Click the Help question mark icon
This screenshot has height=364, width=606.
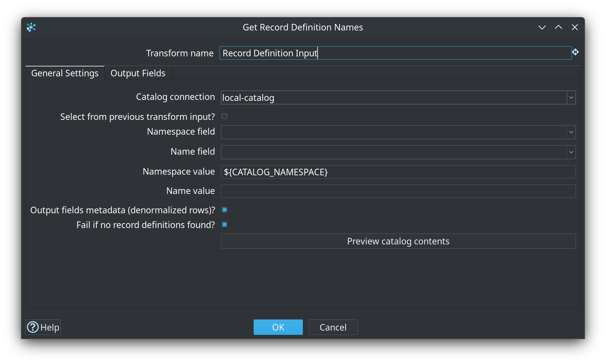point(33,327)
